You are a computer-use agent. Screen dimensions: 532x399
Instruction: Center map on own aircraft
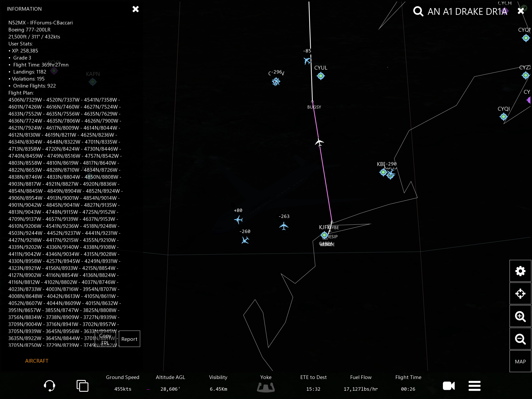tap(520, 294)
